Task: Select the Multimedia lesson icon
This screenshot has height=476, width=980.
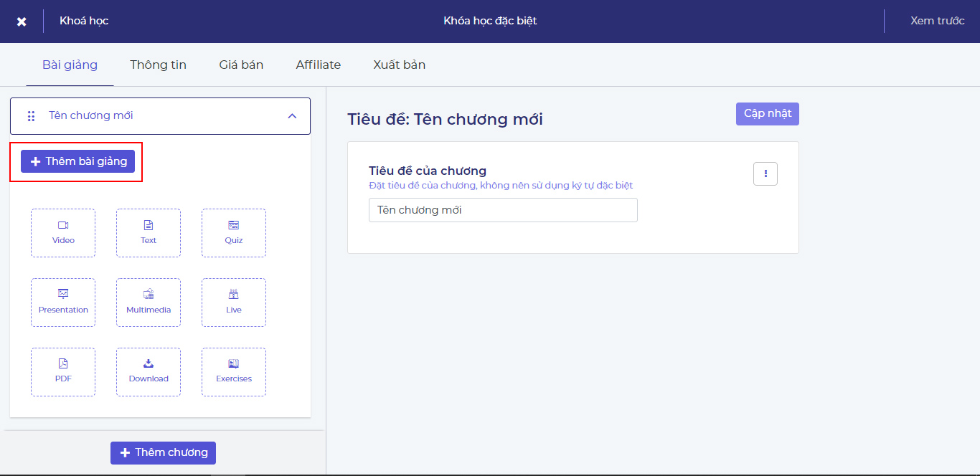Action: coord(149,302)
